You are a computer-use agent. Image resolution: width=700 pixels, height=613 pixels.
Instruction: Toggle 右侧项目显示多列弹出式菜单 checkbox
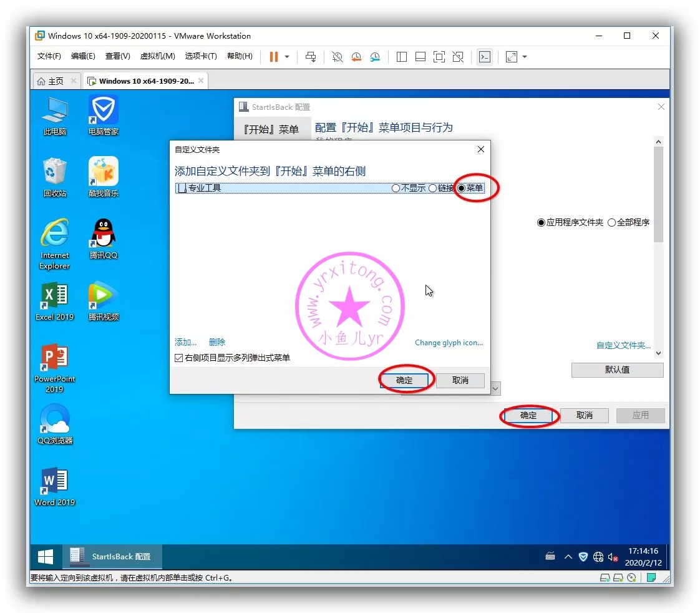point(179,358)
